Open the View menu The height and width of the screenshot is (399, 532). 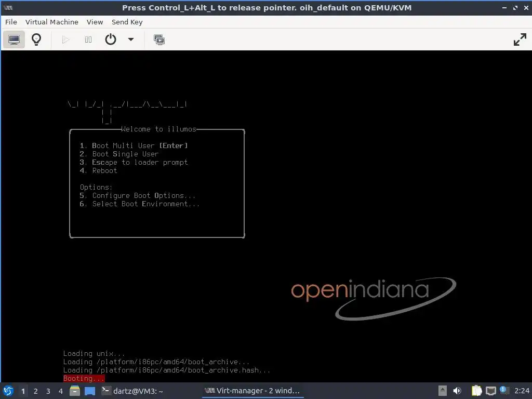tap(95, 22)
